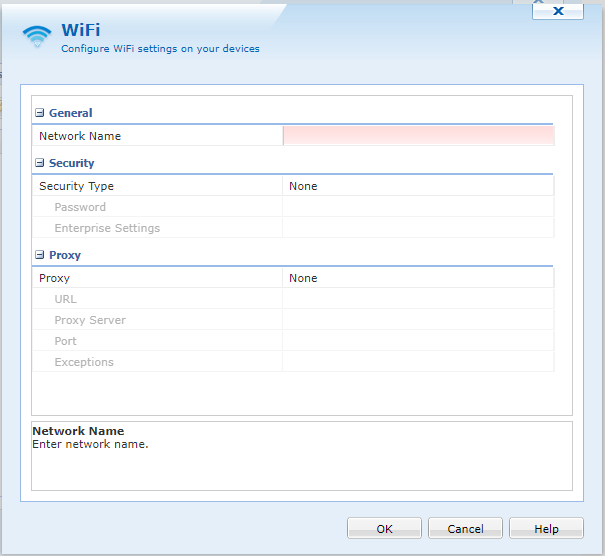
Task: Open the Security Type dropdown value
Action: tap(418, 186)
